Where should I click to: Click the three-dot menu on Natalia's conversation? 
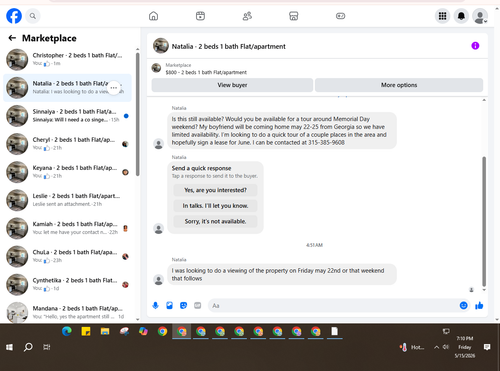point(114,88)
